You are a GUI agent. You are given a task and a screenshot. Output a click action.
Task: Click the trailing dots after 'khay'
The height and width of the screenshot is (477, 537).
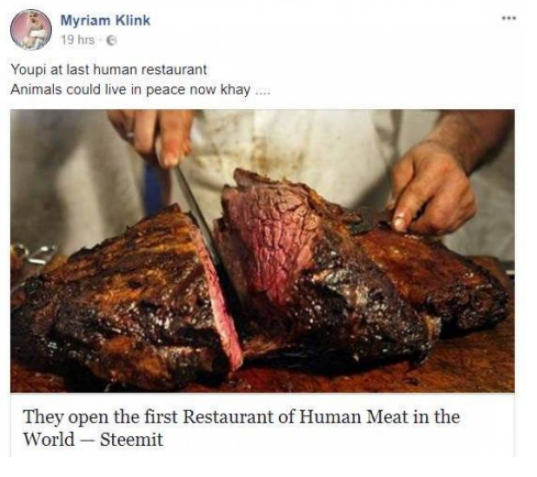point(262,92)
